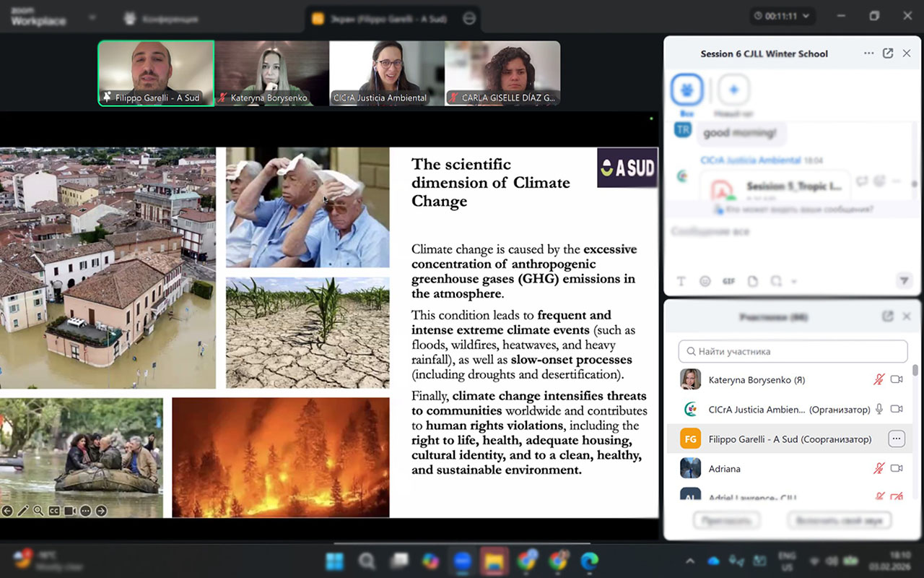Toggle Adriana's microphone icon
The width and height of the screenshot is (924, 578).
(x=879, y=468)
